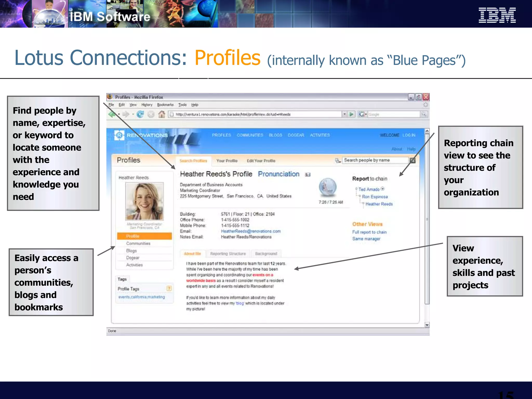
Task: Open search engine selector G icon
Action: 363,114
